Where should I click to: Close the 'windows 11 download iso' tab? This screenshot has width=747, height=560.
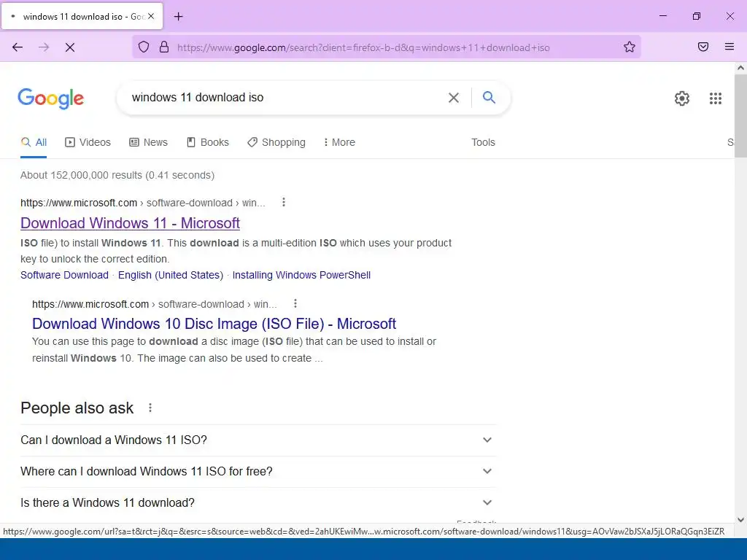151,16
